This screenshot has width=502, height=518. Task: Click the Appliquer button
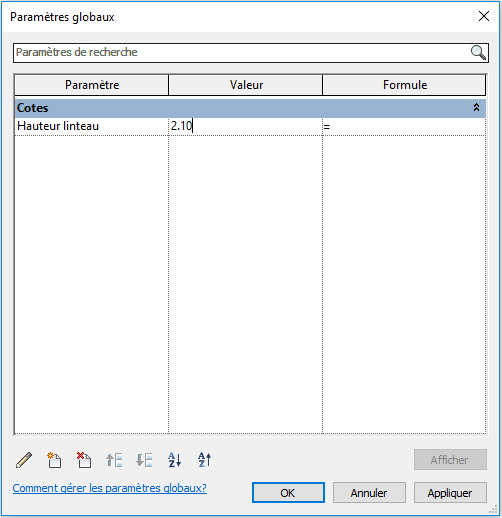(x=450, y=493)
